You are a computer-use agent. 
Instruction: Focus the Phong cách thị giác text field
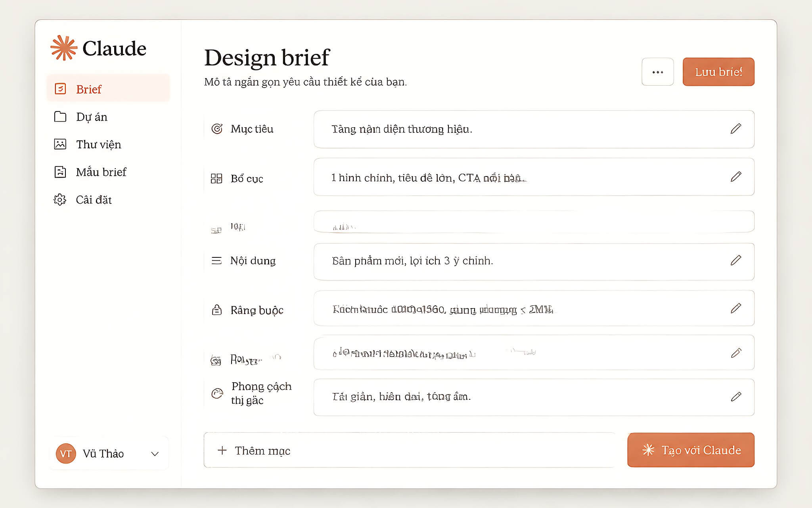point(534,397)
